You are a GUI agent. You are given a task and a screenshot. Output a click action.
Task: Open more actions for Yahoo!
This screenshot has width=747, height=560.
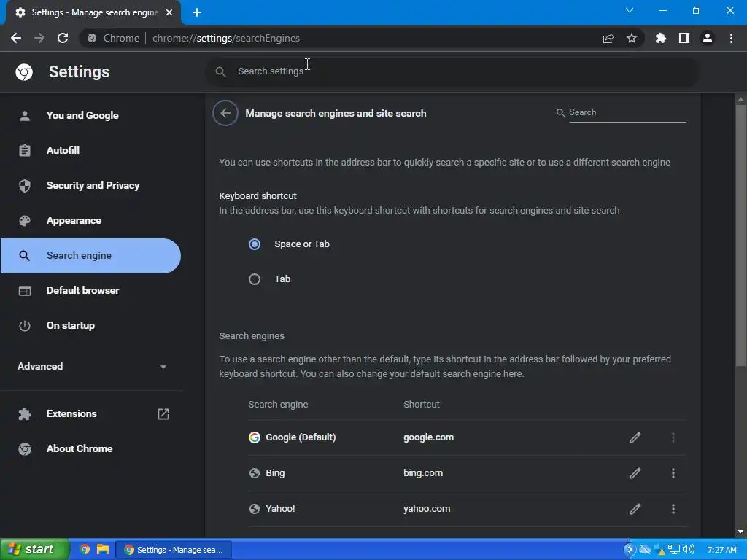tap(673, 508)
